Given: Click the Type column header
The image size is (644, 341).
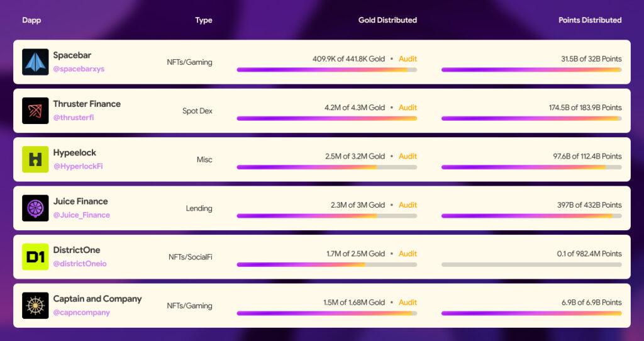Looking at the screenshot, I should tap(204, 20).
